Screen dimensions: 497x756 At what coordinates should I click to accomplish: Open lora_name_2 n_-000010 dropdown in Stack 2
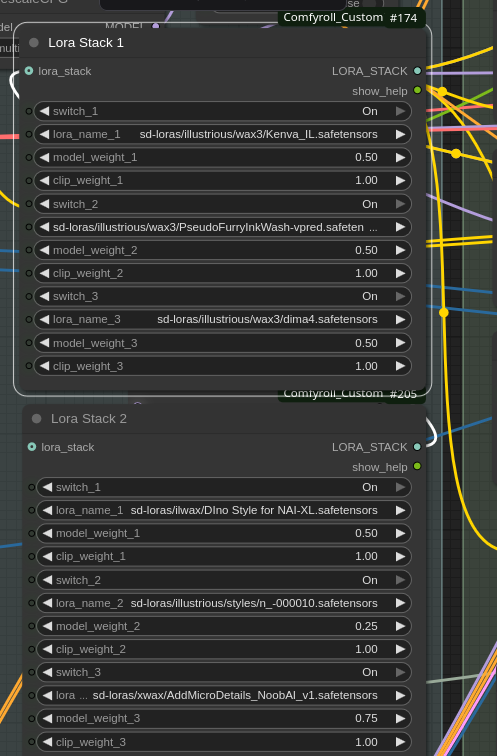tap(224, 603)
